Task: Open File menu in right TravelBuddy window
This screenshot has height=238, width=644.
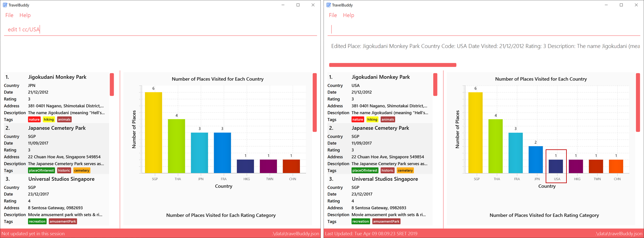Action: (333, 15)
